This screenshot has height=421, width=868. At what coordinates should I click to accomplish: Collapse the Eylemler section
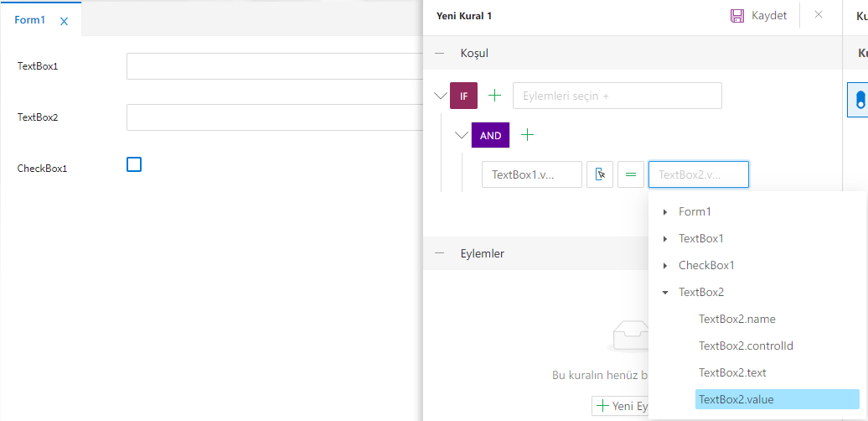[439, 253]
